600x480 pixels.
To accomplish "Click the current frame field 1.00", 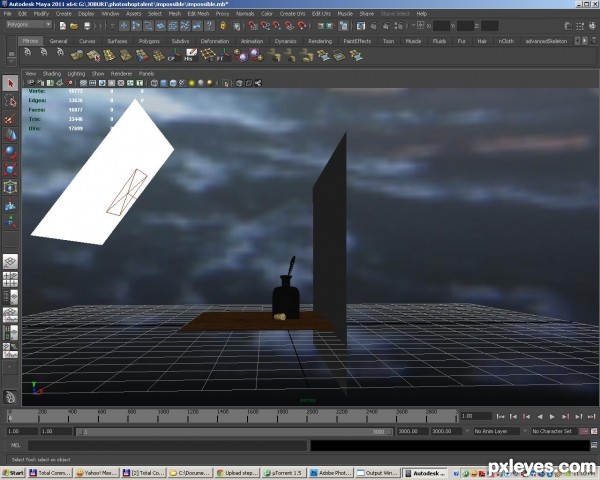I will coord(476,416).
